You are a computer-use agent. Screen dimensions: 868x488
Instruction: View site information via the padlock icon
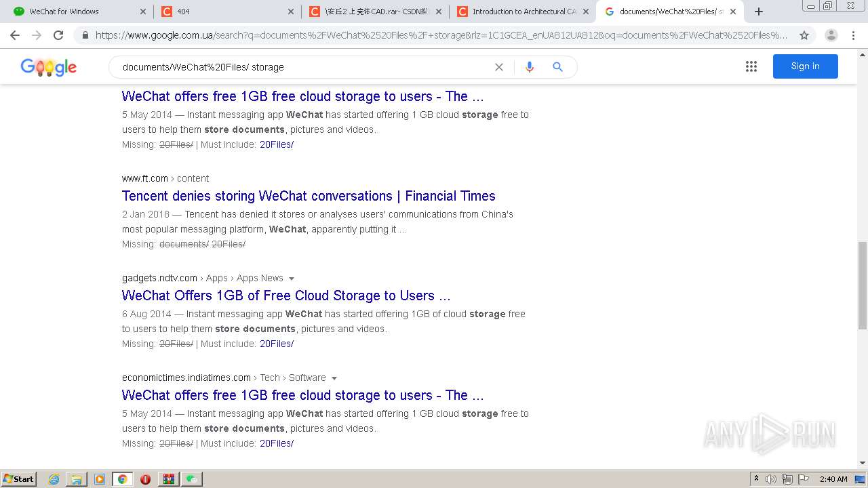point(85,35)
